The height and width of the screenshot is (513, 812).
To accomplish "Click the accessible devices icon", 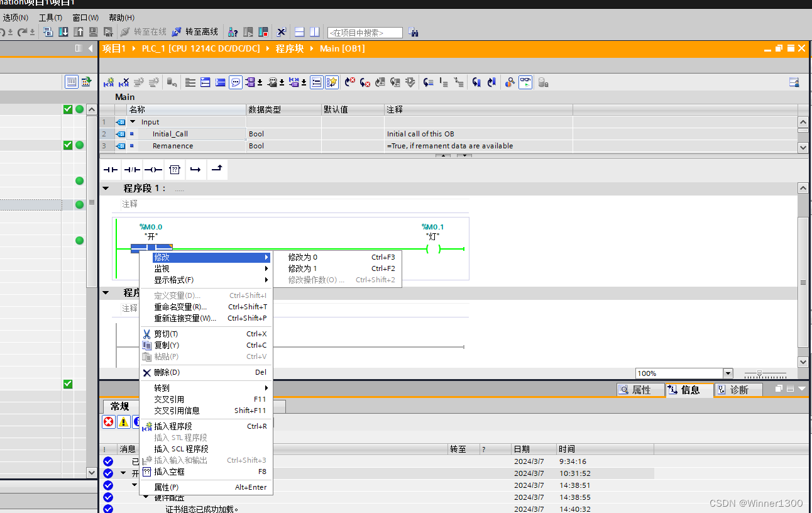I will 233,31.
